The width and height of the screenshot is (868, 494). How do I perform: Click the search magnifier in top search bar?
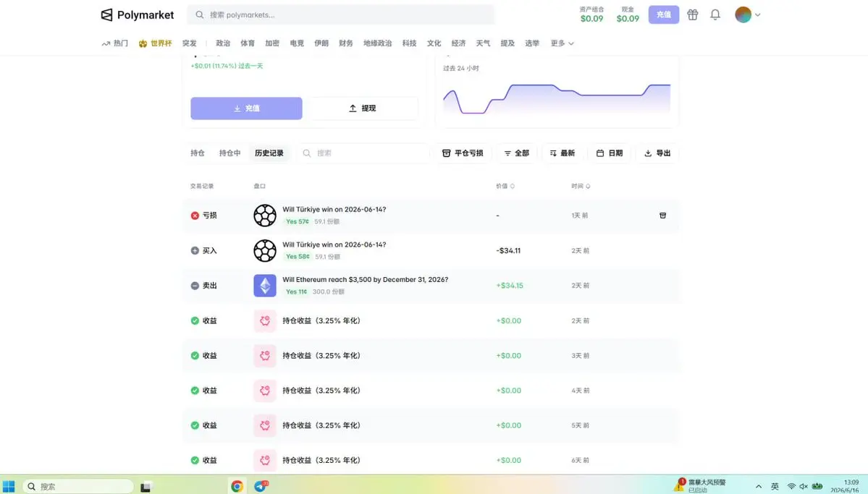coord(199,15)
